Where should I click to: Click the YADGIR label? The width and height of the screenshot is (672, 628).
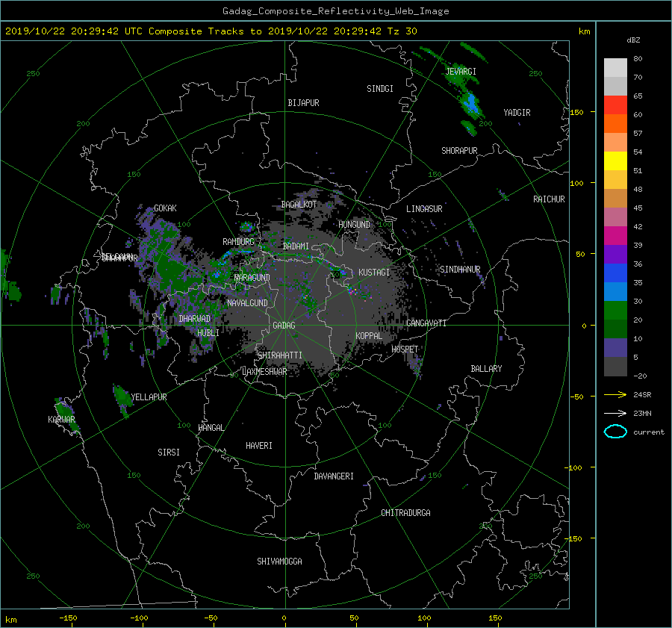pyautogui.click(x=517, y=113)
